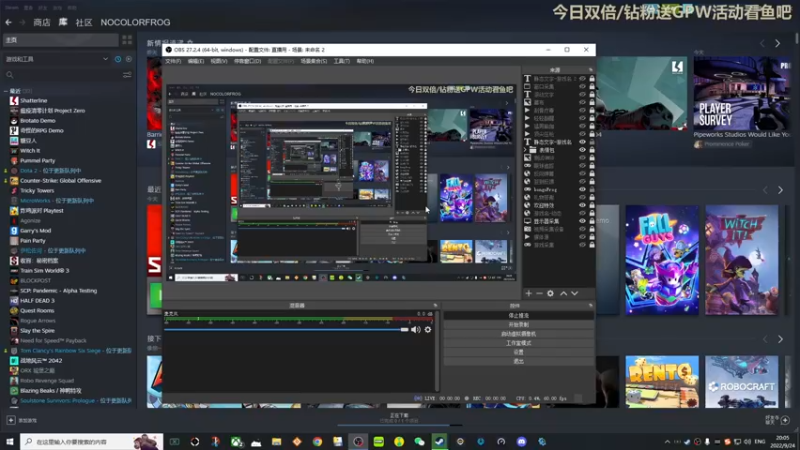
Task: Open OBS 文件(F) menu
Action: click(173, 61)
